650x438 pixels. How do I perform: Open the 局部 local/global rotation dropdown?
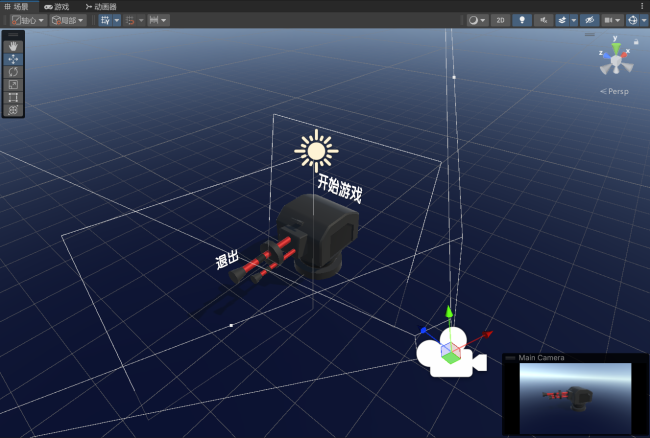68,20
